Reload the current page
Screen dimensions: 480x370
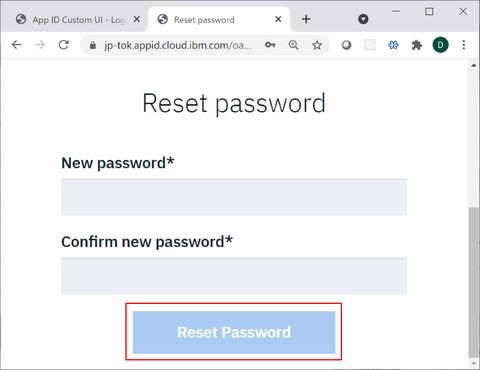click(x=64, y=45)
